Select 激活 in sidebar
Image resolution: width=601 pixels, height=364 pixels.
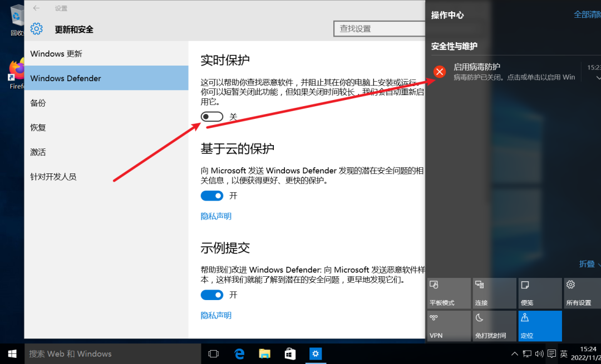[x=106, y=152]
